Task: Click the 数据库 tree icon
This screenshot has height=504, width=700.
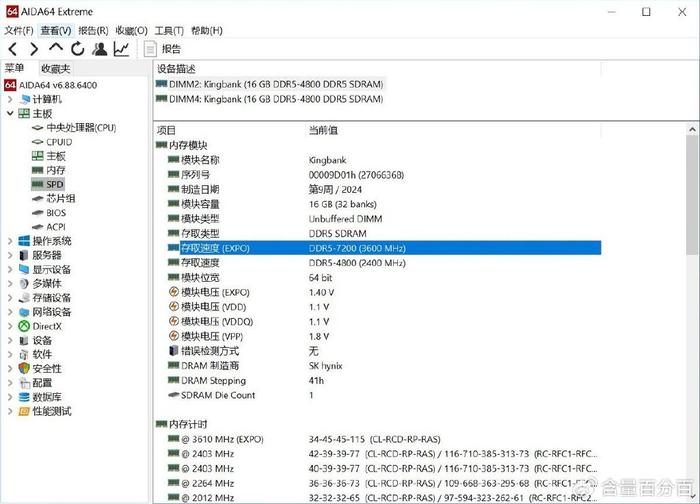Action: pyautogui.click(x=24, y=397)
